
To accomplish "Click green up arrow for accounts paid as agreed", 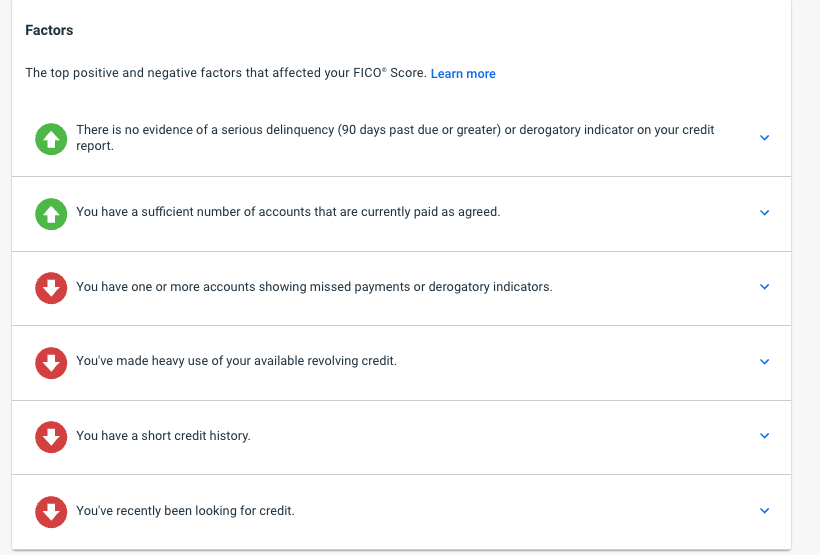I will coord(51,214).
